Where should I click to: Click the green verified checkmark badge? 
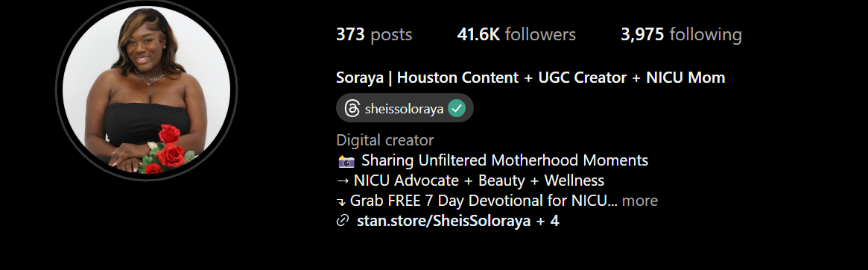click(x=457, y=109)
